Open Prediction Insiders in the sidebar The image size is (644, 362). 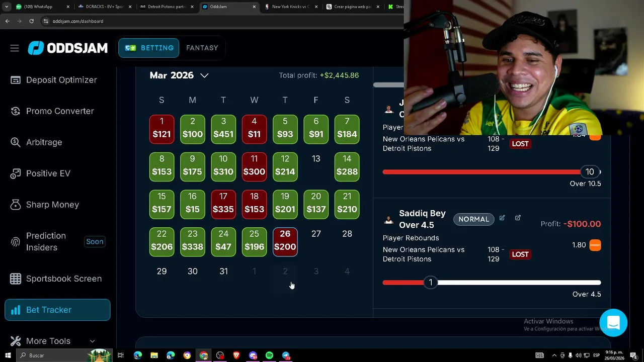[x=57, y=241]
